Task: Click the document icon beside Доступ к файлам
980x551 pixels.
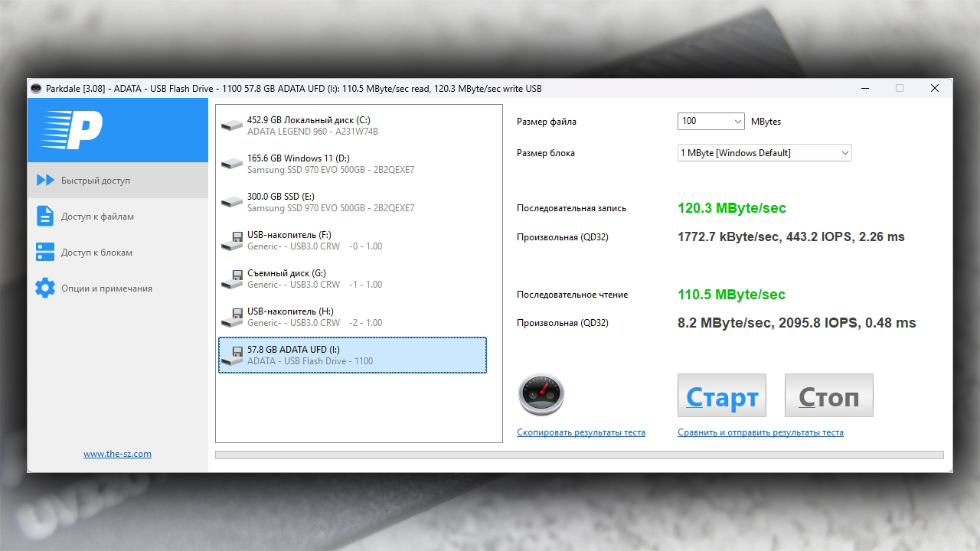Action: 45,217
